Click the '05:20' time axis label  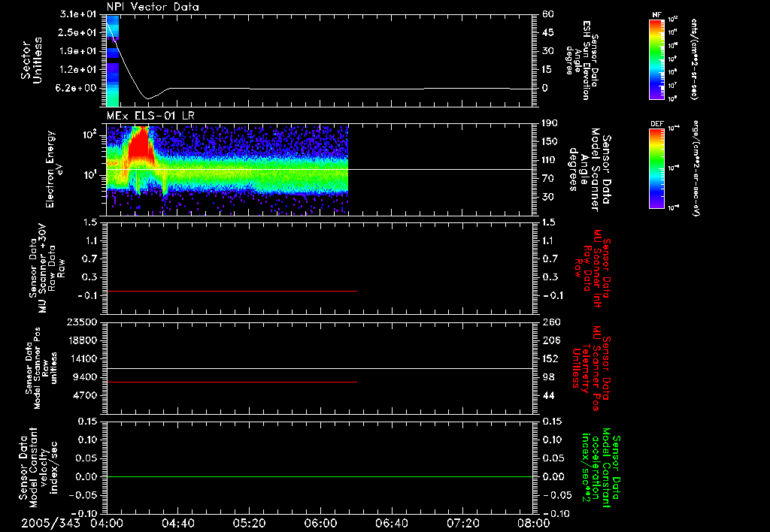(x=250, y=523)
